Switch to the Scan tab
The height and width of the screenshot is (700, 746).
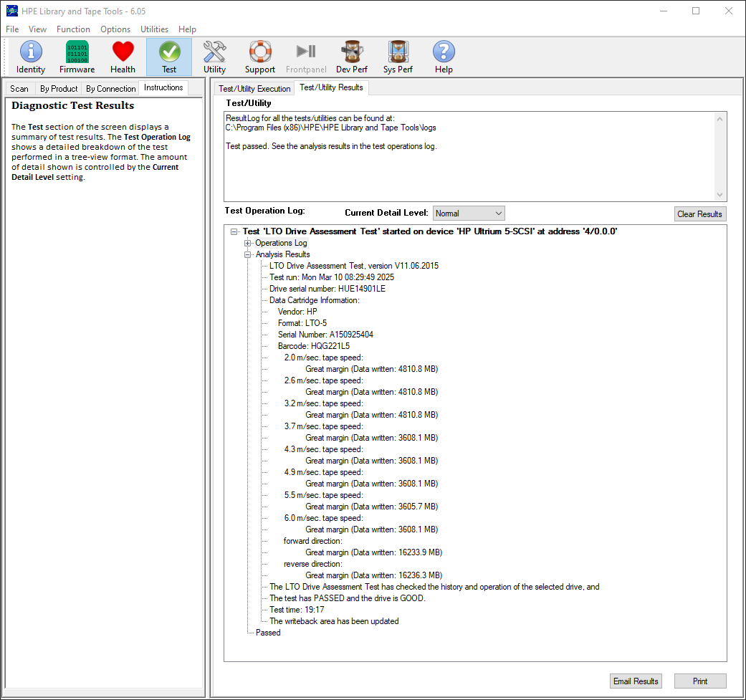19,89
